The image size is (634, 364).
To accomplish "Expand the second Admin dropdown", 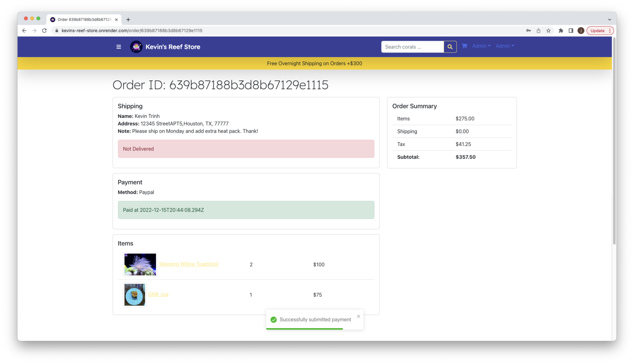I will [505, 46].
